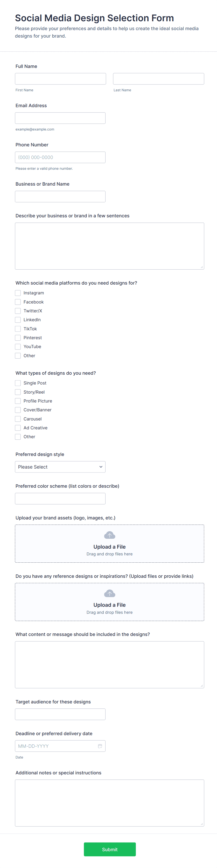Click the preferred color scheme field
The width and height of the screenshot is (217, 868).
(60, 499)
